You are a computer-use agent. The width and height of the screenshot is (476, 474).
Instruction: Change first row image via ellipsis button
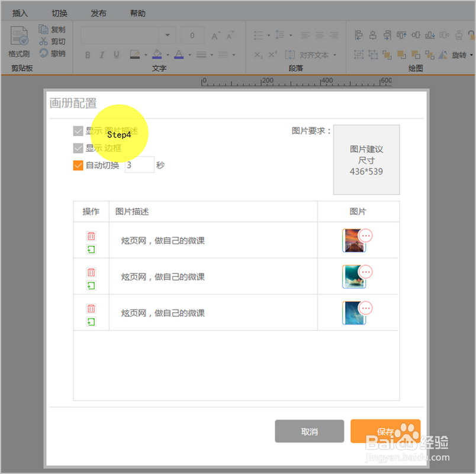[x=365, y=236]
